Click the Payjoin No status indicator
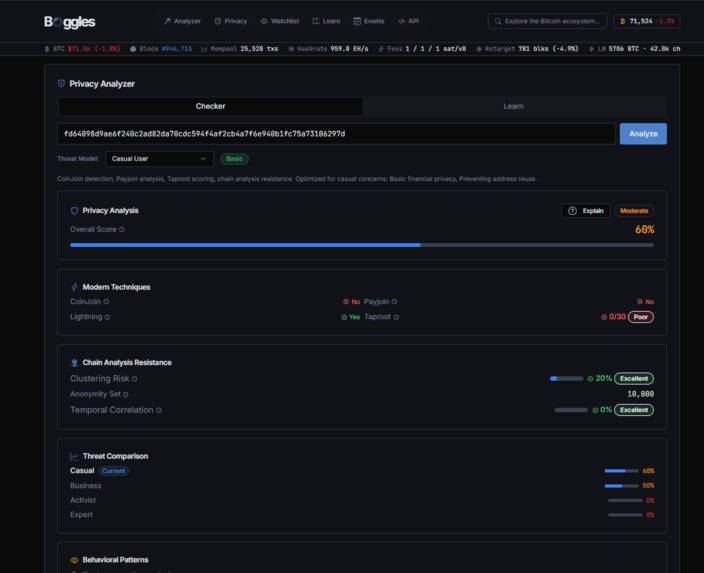This screenshot has height=573, width=704. click(x=646, y=302)
